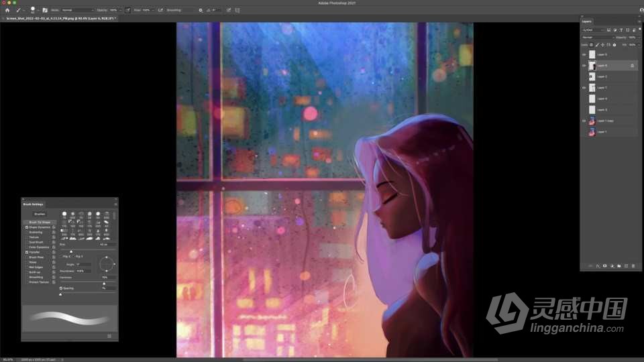Open the brush preset picker circle
This screenshot has height=362, width=644.
[x=33, y=10]
